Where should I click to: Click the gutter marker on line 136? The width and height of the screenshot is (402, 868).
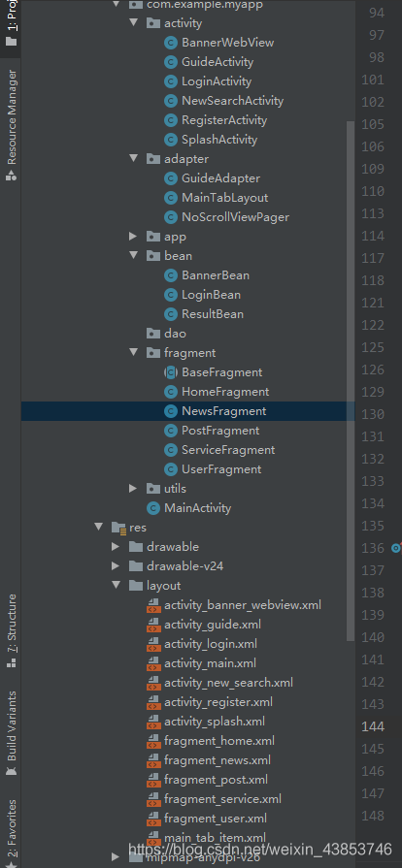[396, 548]
